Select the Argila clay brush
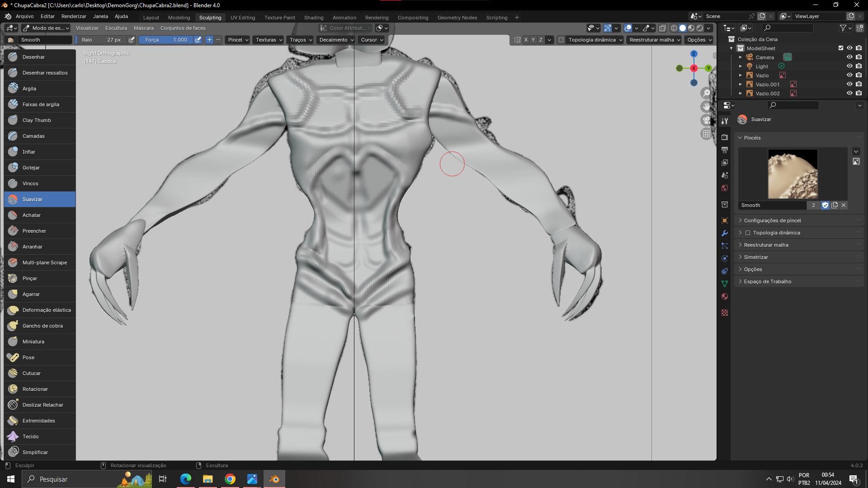 [29, 89]
